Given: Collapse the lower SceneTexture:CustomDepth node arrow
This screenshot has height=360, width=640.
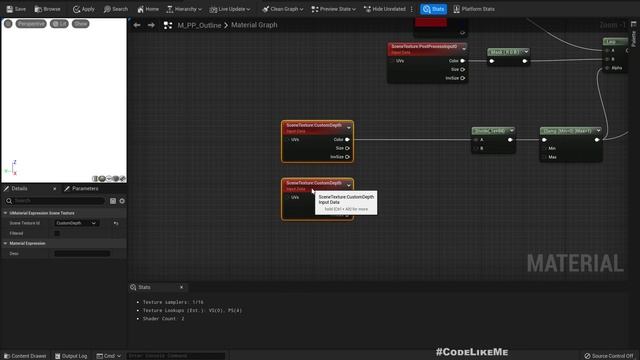Looking at the screenshot, I should pos(349,185).
